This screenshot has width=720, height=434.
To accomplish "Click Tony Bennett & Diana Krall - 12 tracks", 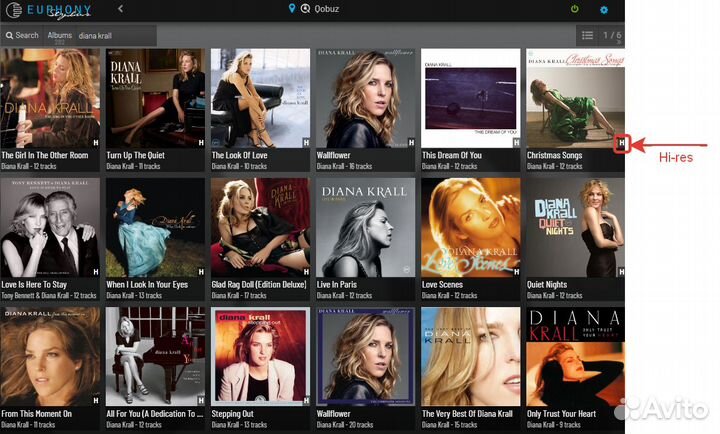I will 49,295.
